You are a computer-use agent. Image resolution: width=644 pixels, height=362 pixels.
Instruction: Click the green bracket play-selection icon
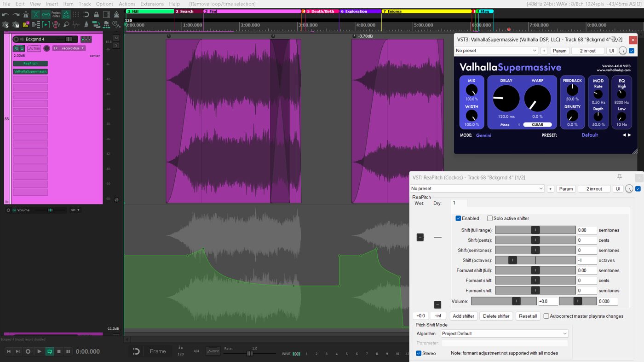46,24
